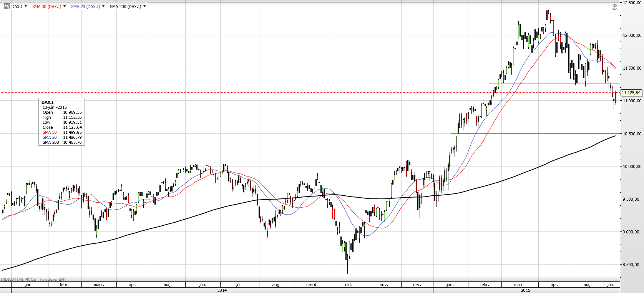This screenshot has height=293, width=644.
Task: Click the INDICATIVE PRICE footer text
Action: click(x=18, y=280)
